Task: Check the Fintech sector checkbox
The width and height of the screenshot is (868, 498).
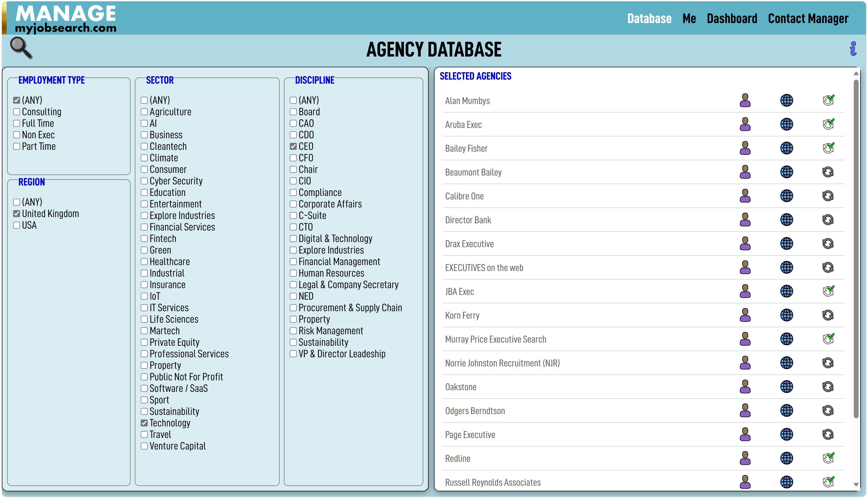Action: pyautogui.click(x=144, y=238)
